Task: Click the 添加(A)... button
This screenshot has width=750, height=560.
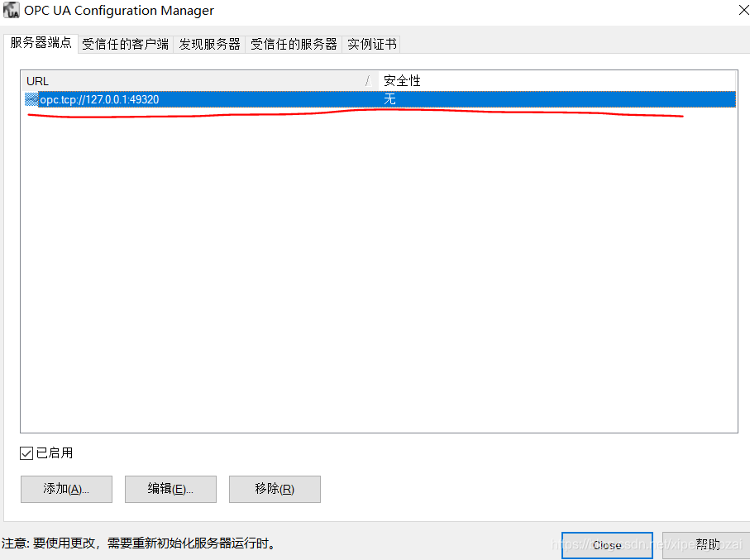Action: click(x=66, y=489)
